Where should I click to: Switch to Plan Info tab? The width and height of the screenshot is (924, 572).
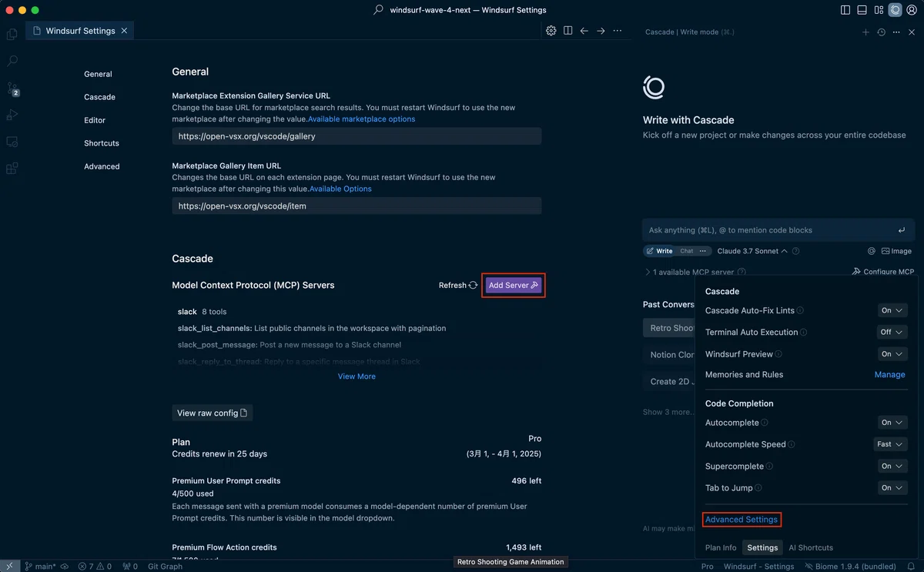(721, 547)
